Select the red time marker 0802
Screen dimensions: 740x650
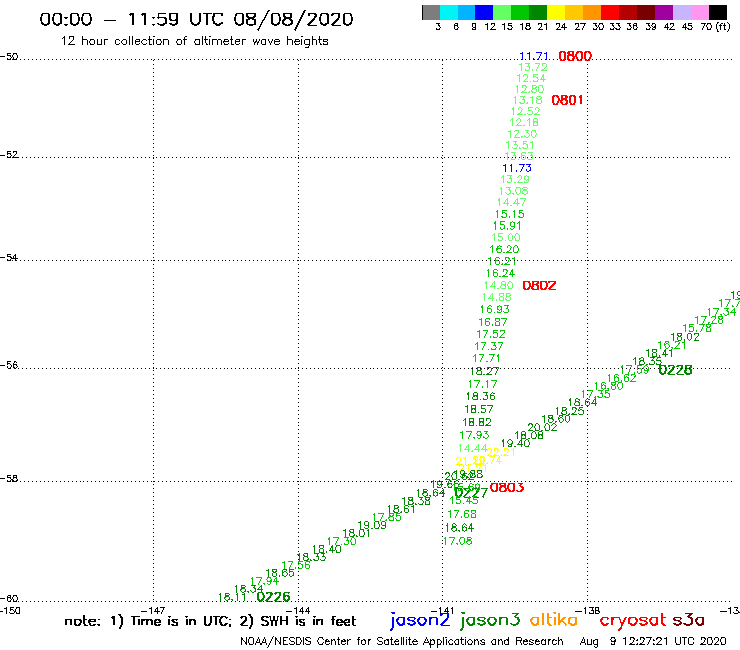pos(539,286)
